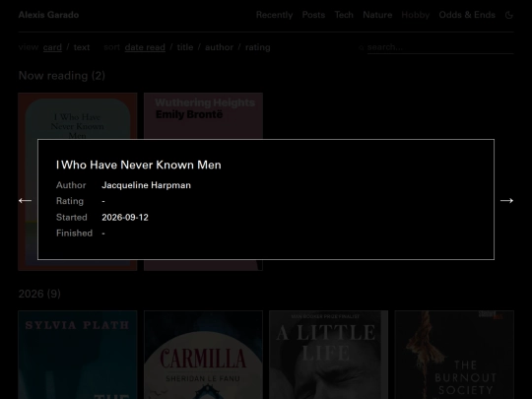
Task: Open the Posts section
Action: tap(313, 15)
